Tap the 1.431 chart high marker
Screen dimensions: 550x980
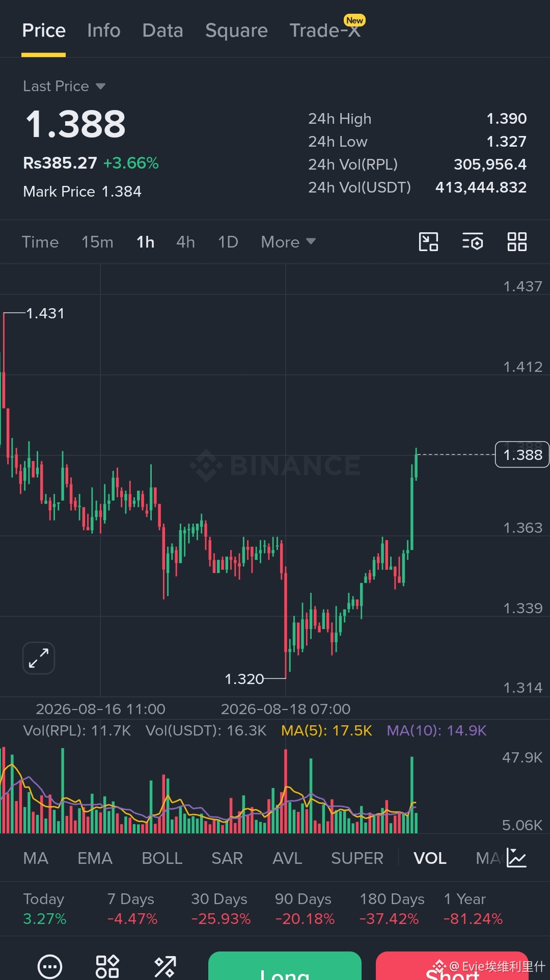coord(45,313)
